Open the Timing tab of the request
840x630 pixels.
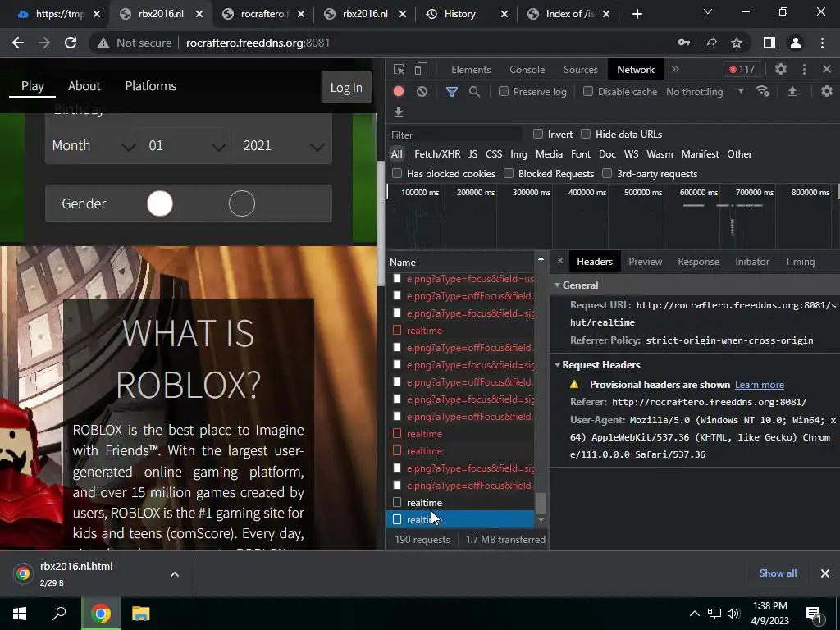(x=800, y=262)
